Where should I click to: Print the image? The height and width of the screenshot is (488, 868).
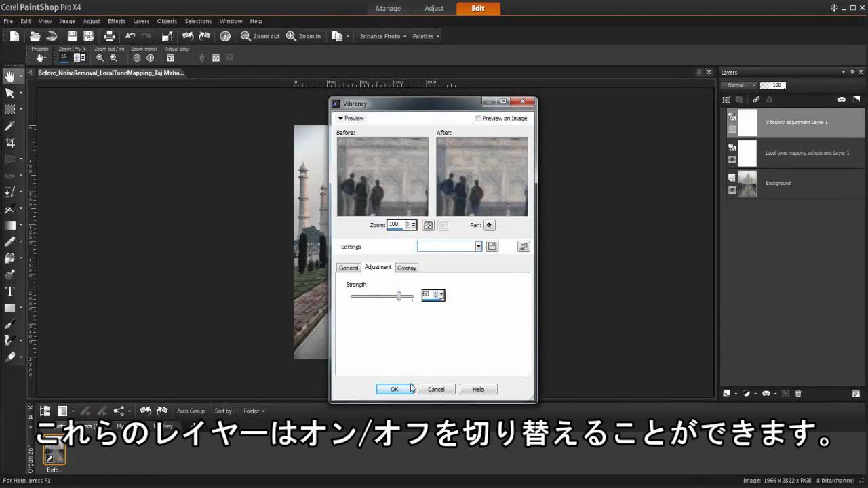(x=109, y=36)
